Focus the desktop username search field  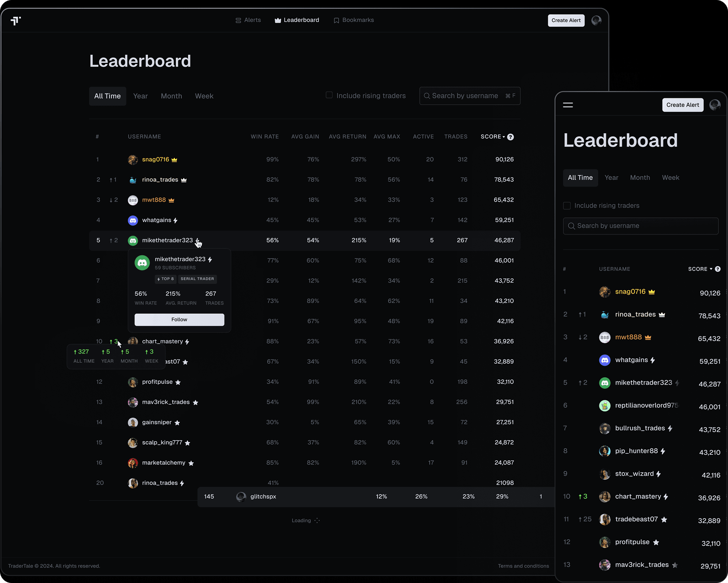click(x=465, y=96)
